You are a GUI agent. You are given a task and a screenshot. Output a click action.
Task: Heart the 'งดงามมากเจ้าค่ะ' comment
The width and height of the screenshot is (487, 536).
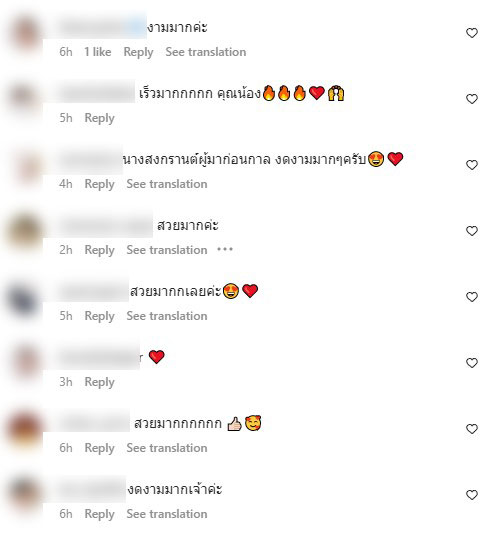click(472, 495)
